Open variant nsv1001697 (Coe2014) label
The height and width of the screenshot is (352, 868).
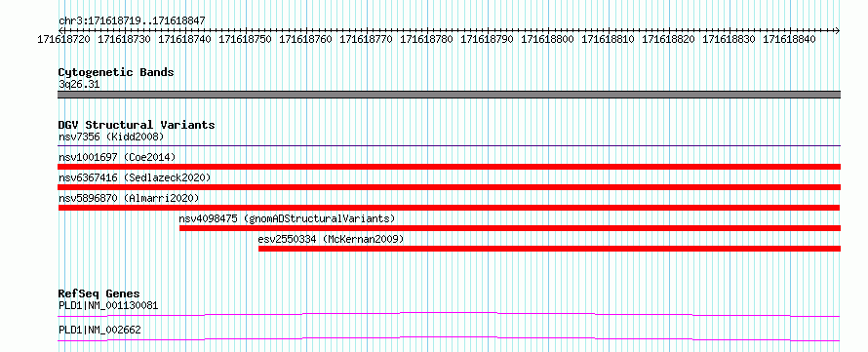(x=117, y=157)
